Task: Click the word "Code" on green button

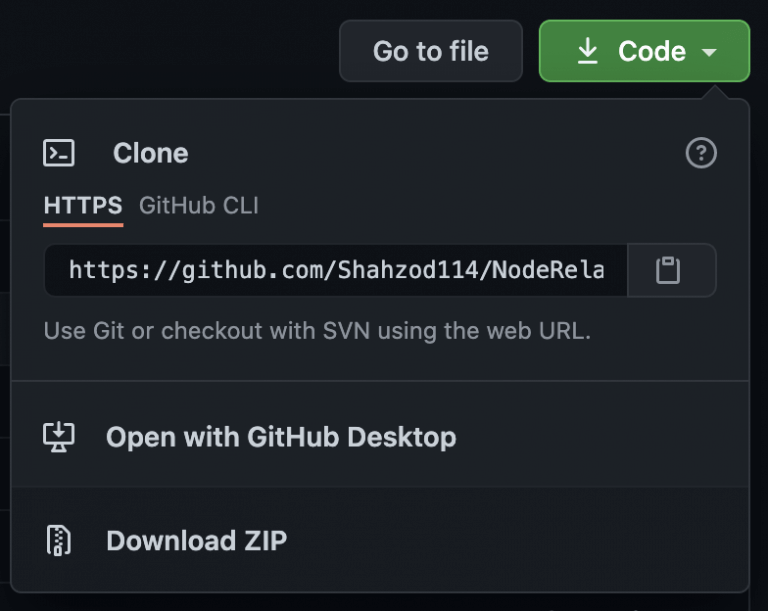Action: click(x=652, y=51)
